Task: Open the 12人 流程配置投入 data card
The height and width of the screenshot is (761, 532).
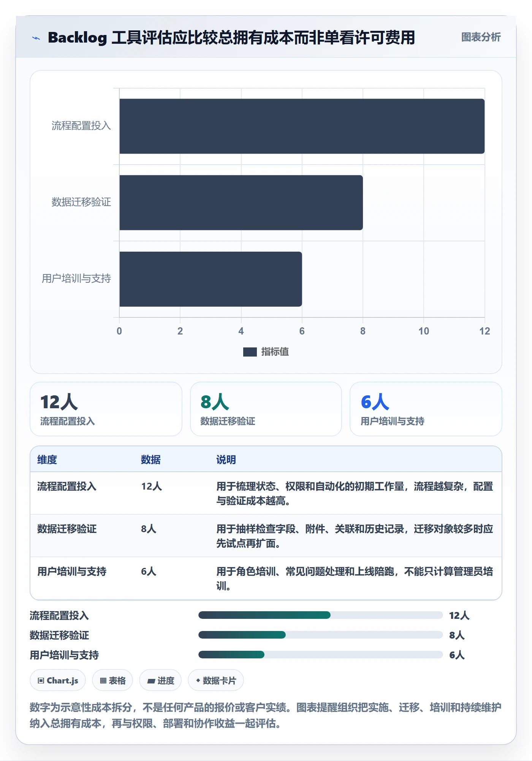Action: click(x=106, y=409)
